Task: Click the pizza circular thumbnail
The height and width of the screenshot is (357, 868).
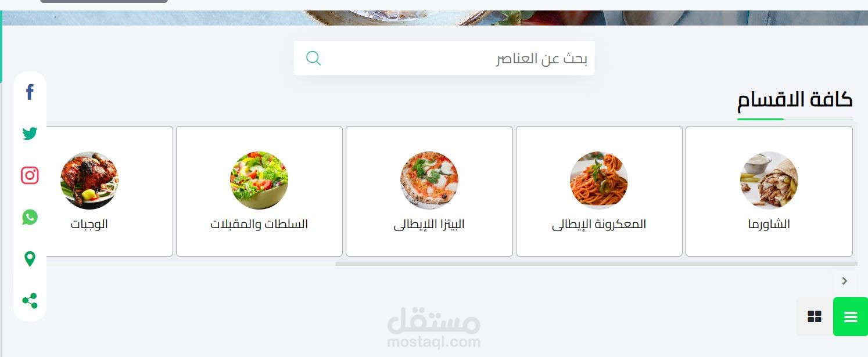Action: tap(429, 181)
